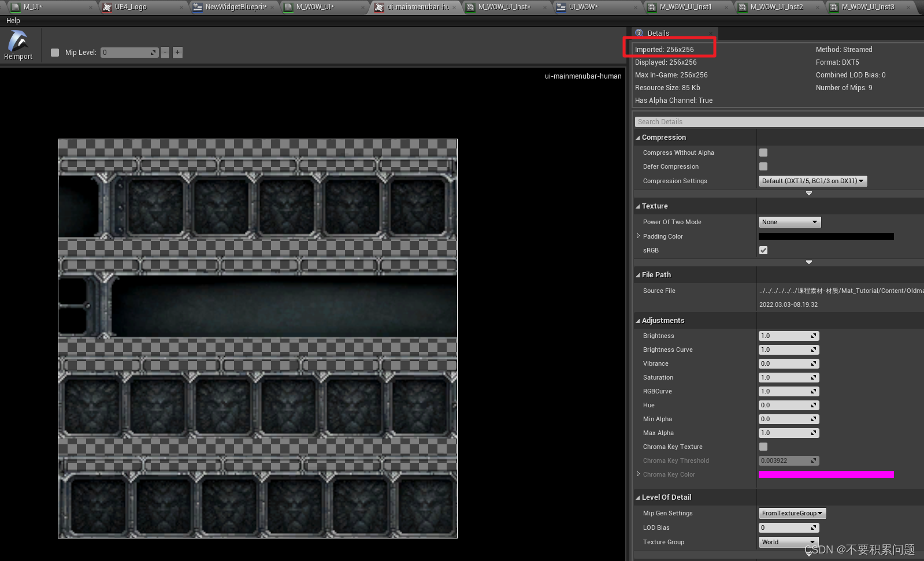Image resolution: width=924 pixels, height=561 pixels.
Task: Click the black Padding Color swatch
Action: pos(826,236)
